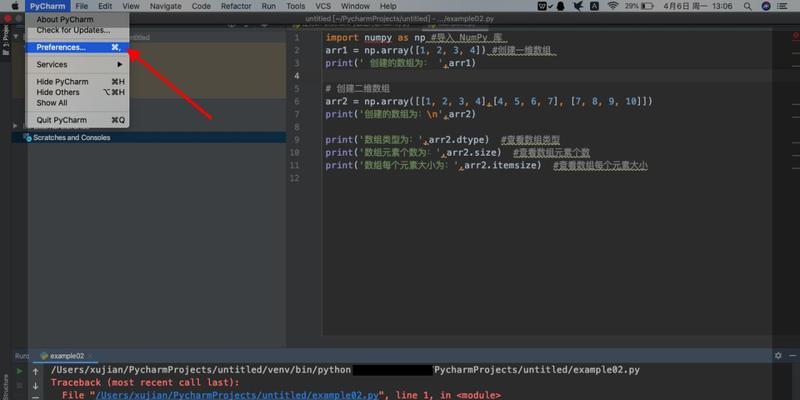Screen dimensions: 800x400
Task: Click the Siri icon in menu bar
Action: [x=766, y=6]
